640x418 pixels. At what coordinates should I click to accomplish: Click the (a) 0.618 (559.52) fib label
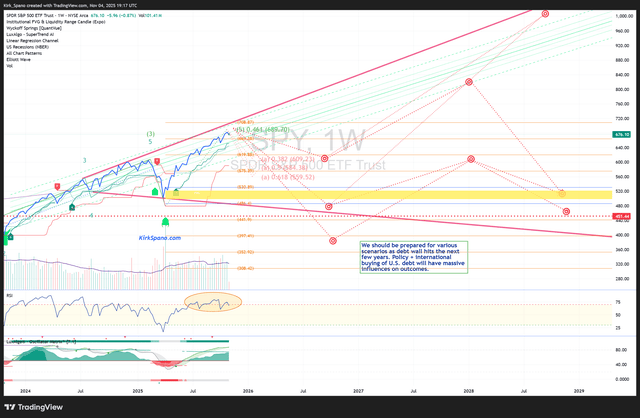pos(288,177)
